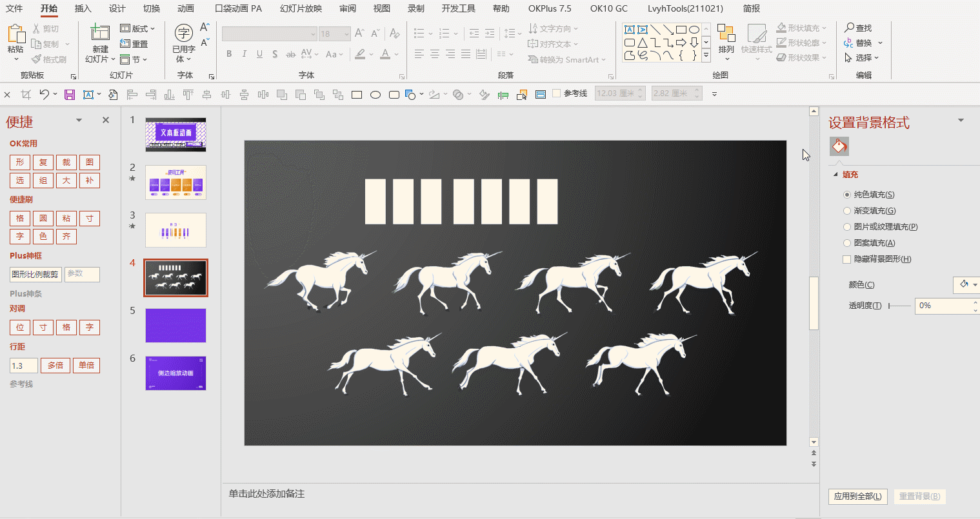The image size is (980, 519).
Task: Open the Layout (版式) dropdown
Action: point(138,28)
